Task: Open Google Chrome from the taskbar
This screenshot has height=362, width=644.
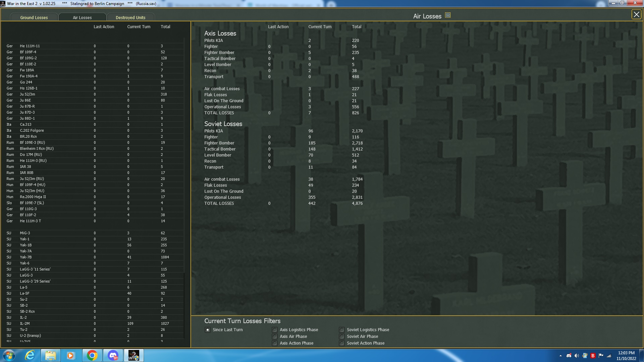Action: [92, 355]
